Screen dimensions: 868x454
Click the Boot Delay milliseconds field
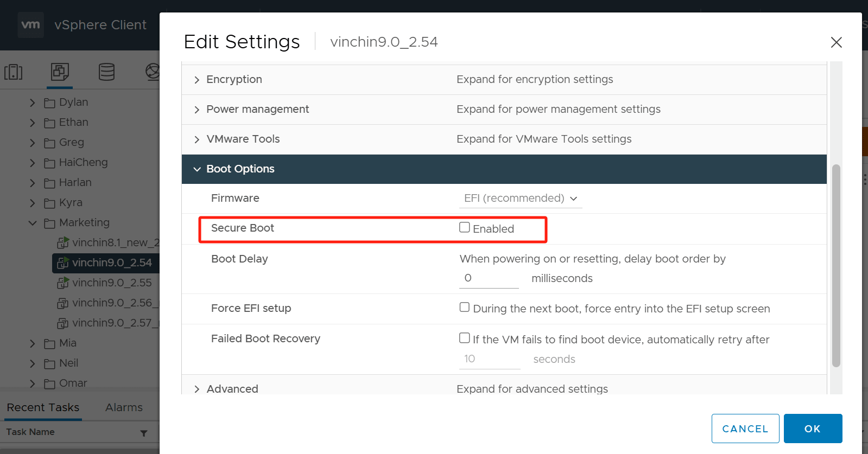[489, 278]
